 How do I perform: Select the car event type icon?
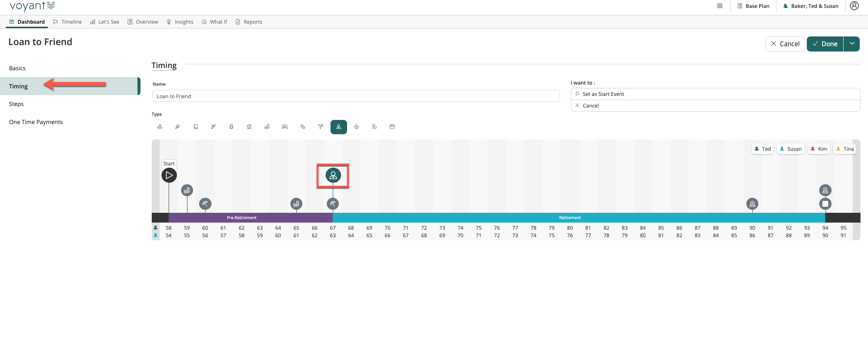[x=285, y=127]
